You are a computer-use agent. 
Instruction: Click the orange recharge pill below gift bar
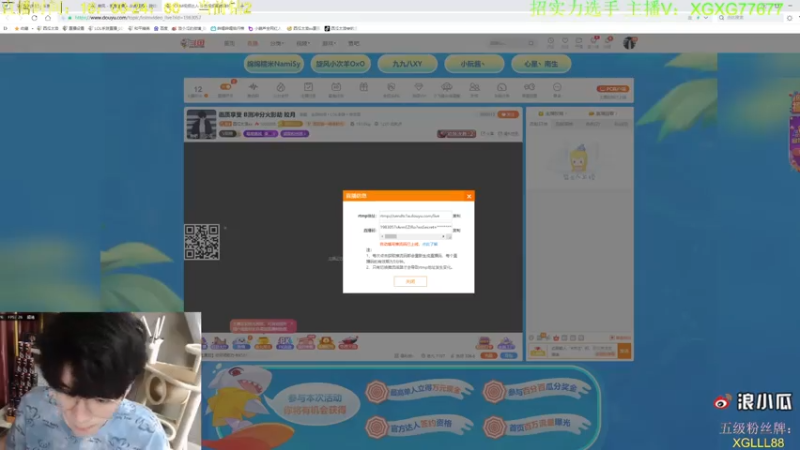[489, 356]
